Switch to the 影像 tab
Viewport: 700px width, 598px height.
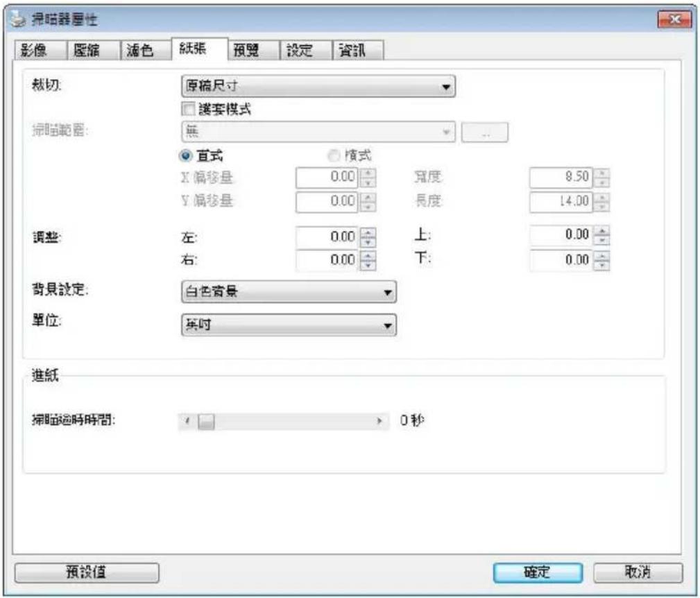(x=41, y=50)
